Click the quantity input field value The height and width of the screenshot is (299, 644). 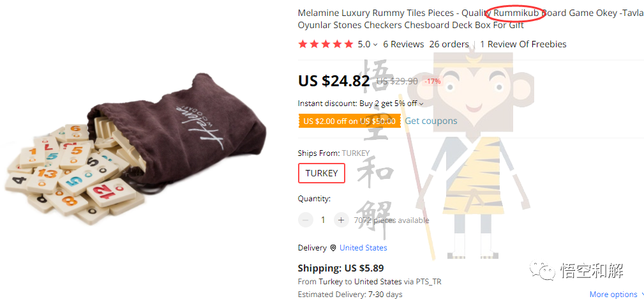pyautogui.click(x=323, y=220)
